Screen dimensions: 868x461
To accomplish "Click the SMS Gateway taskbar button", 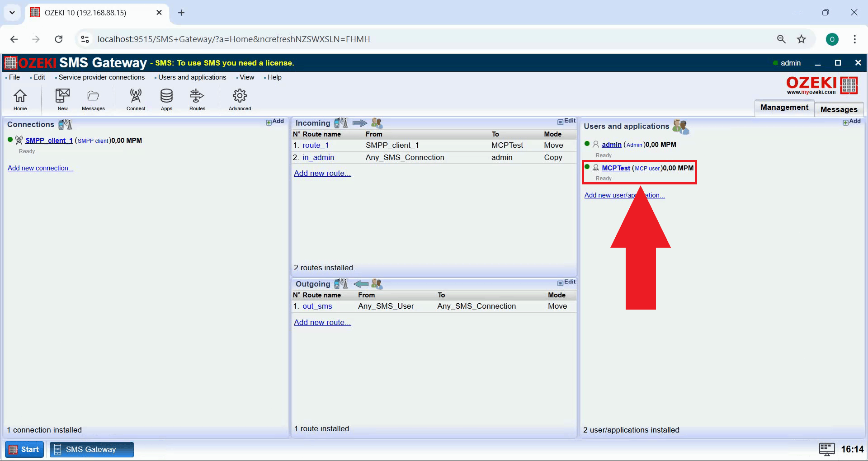I will (91, 449).
